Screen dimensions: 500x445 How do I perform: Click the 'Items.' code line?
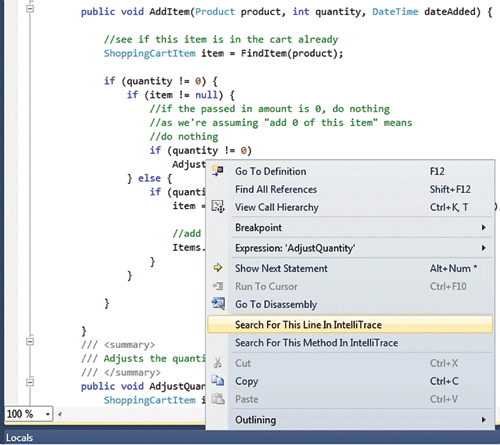pos(189,247)
